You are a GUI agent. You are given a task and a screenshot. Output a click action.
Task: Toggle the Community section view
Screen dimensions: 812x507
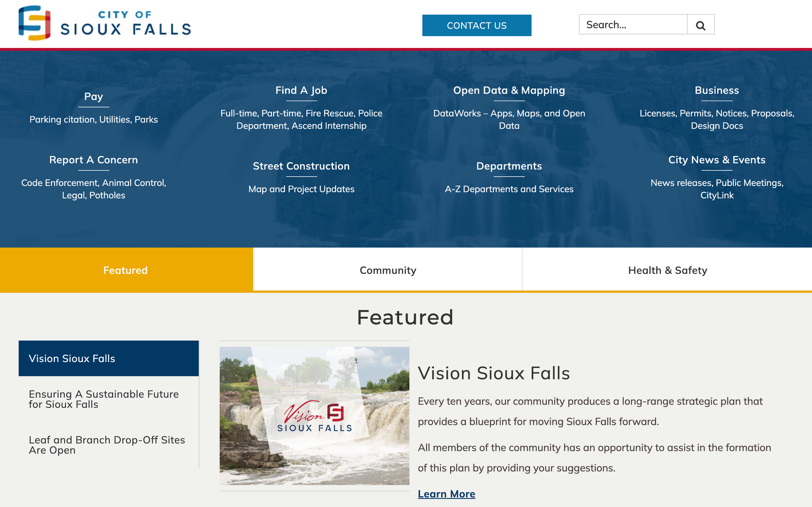pyautogui.click(x=388, y=270)
